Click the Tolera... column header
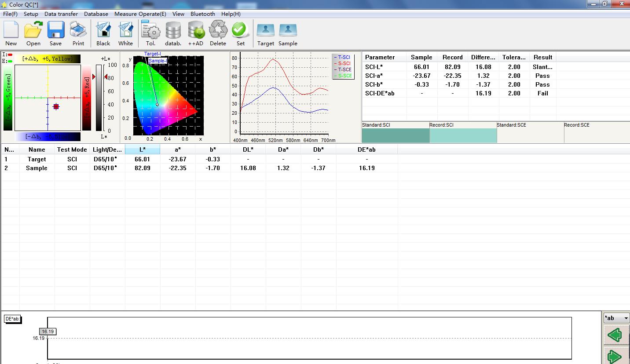630x364 pixels. [514, 57]
